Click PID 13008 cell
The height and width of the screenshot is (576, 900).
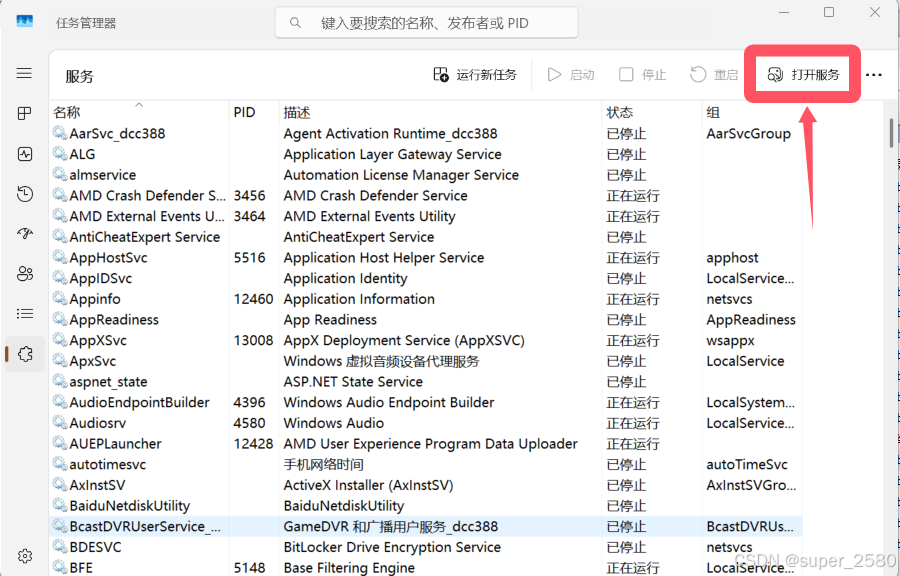[253, 340]
